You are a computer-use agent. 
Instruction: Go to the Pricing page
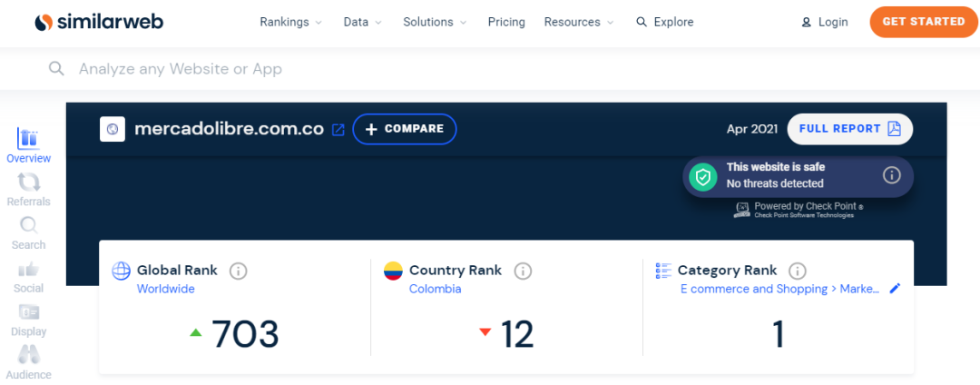point(506,22)
